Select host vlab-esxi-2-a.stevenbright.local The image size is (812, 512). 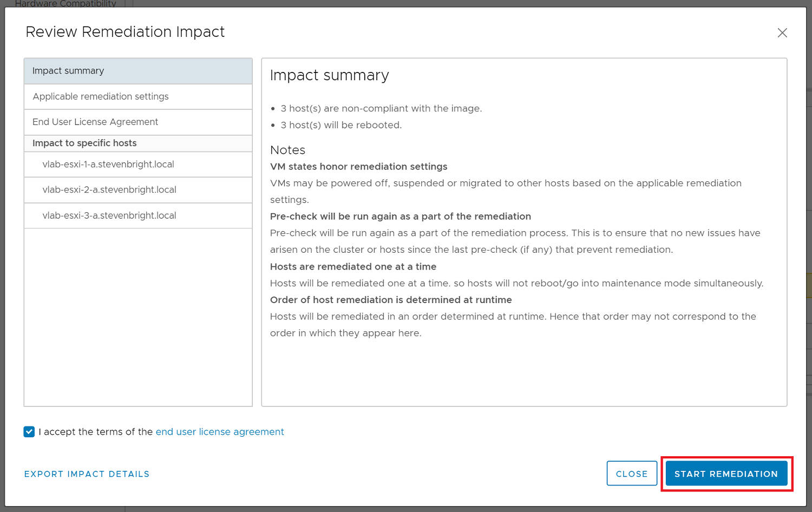coord(109,190)
